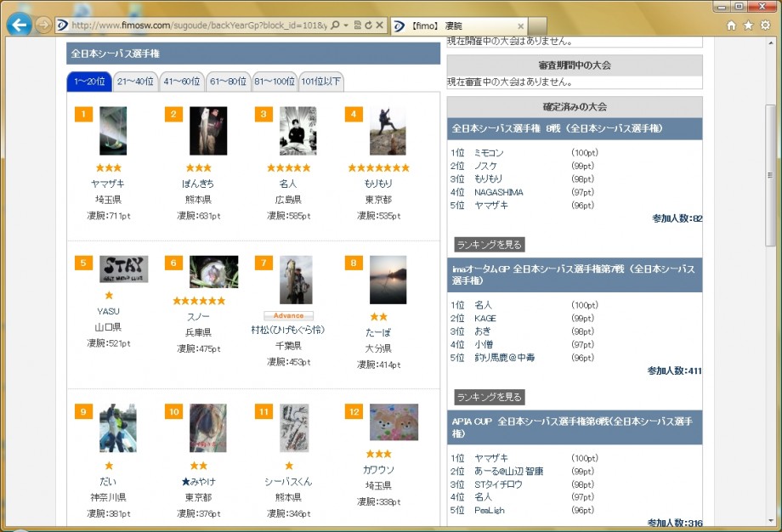Click the address bar URL field
The width and height of the screenshot is (782, 532).
(199, 25)
